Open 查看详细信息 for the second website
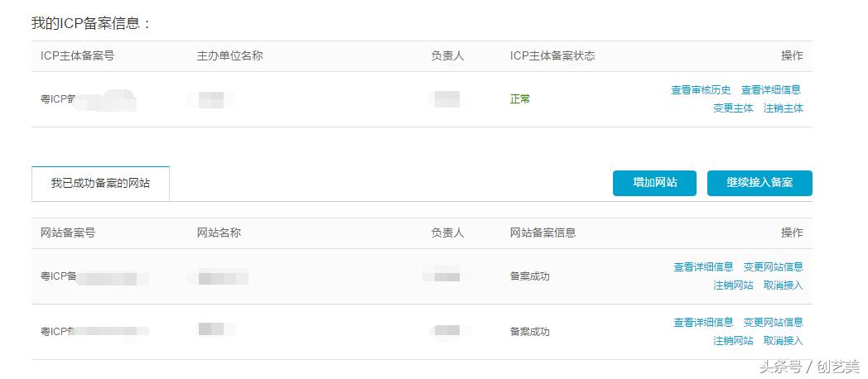This screenshot has width=868, height=379. [703, 323]
